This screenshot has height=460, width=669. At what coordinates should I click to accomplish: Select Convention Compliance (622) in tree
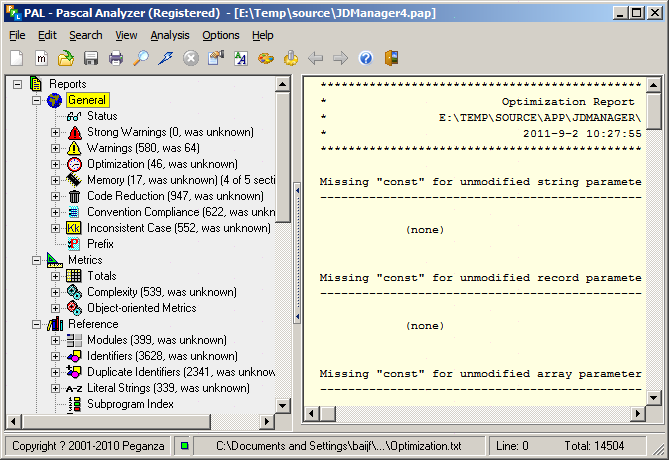tap(181, 212)
